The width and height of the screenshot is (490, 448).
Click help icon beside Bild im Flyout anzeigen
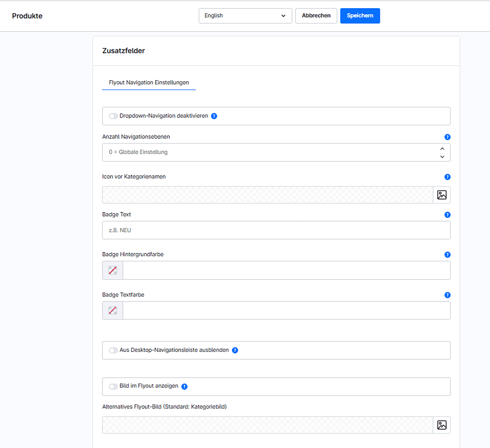pos(184,386)
